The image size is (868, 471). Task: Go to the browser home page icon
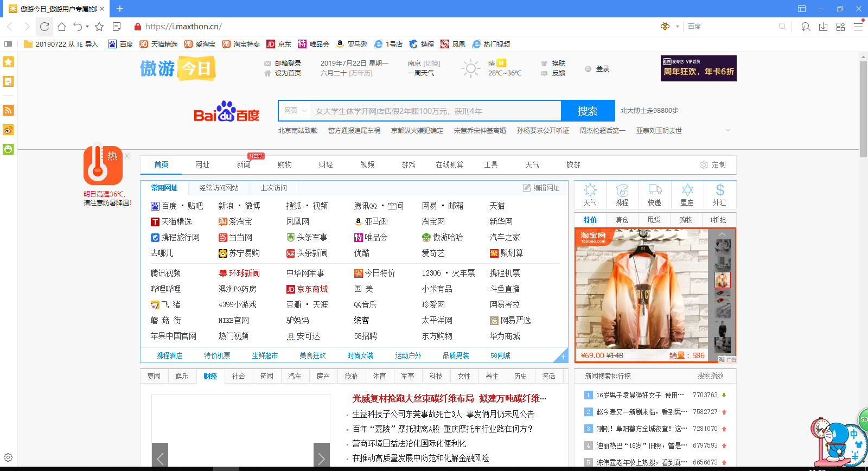point(62,27)
